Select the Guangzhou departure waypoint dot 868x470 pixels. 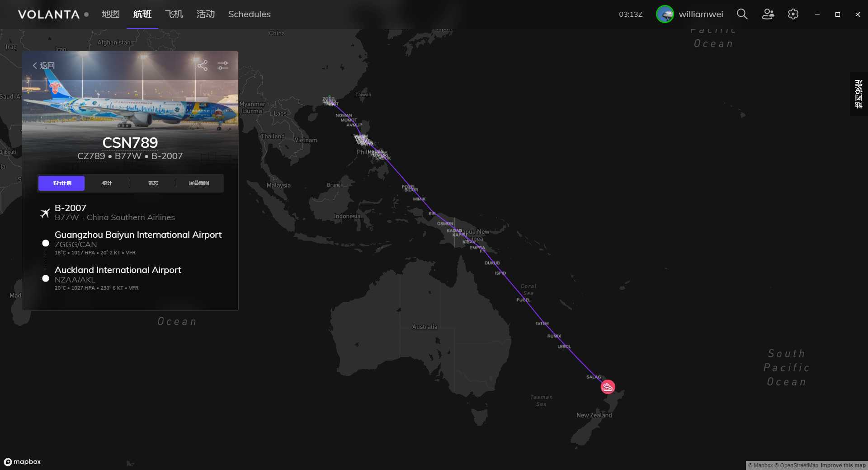coord(46,243)
